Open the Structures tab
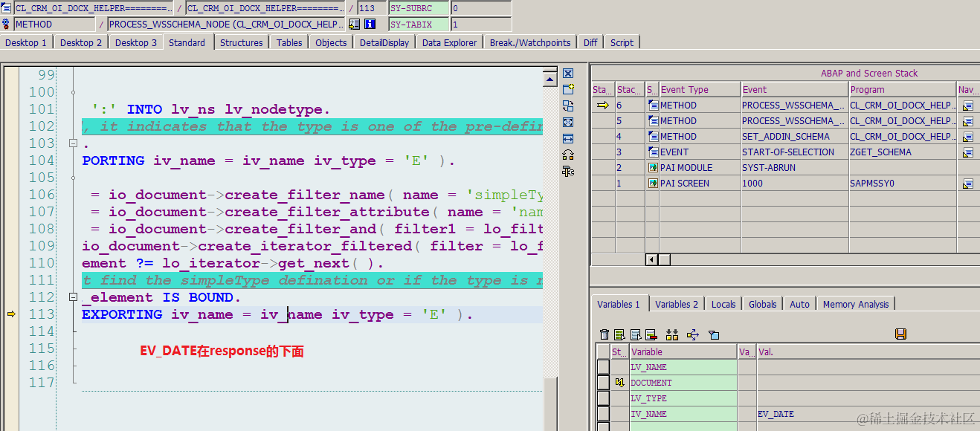 tap(242, 42)
